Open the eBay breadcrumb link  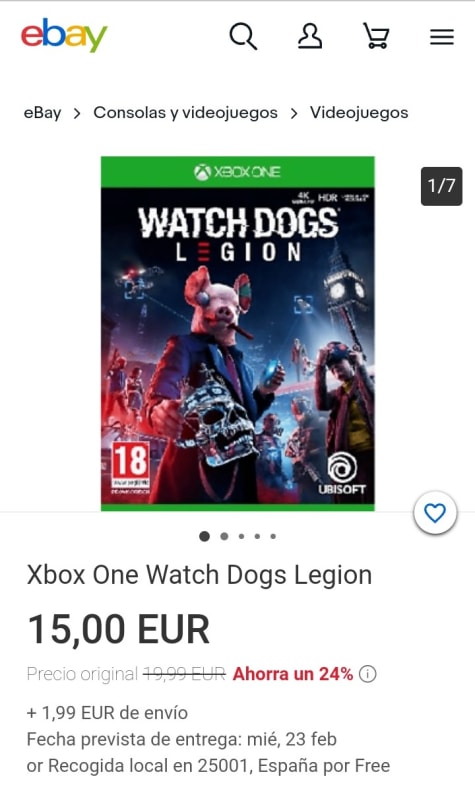(x=42, y=113)
